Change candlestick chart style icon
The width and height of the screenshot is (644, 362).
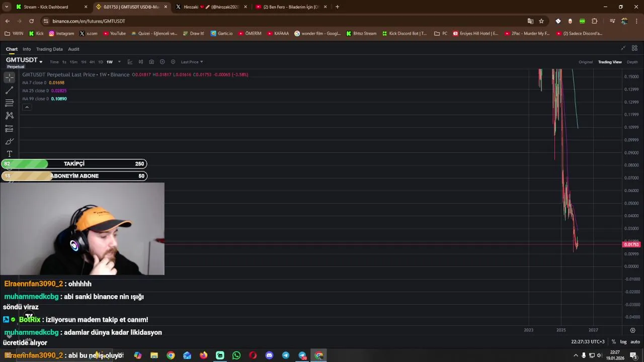click(141, 62)
